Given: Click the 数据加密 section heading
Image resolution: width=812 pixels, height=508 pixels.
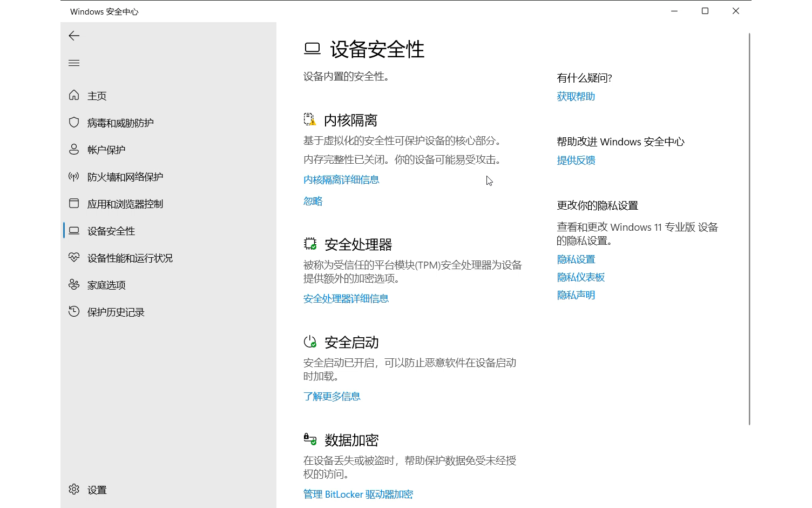Looking at the screenshot, I should pos(351,440).
